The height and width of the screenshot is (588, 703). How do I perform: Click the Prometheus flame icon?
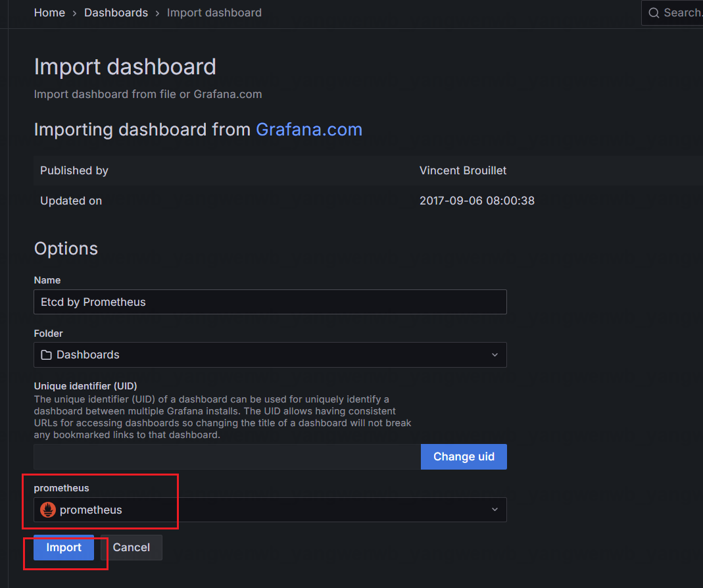48,510
